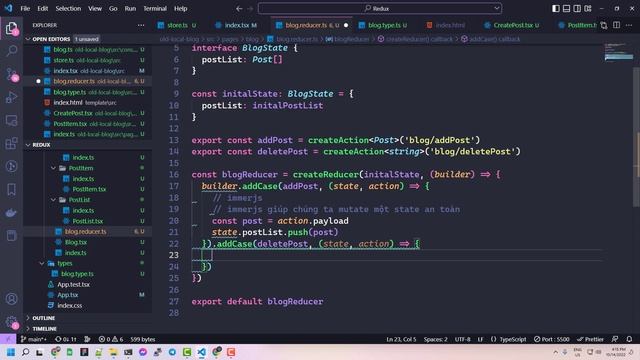Go back with the navigation arrow
Viewport: 640px width, 360px height.
click(239, 8)
